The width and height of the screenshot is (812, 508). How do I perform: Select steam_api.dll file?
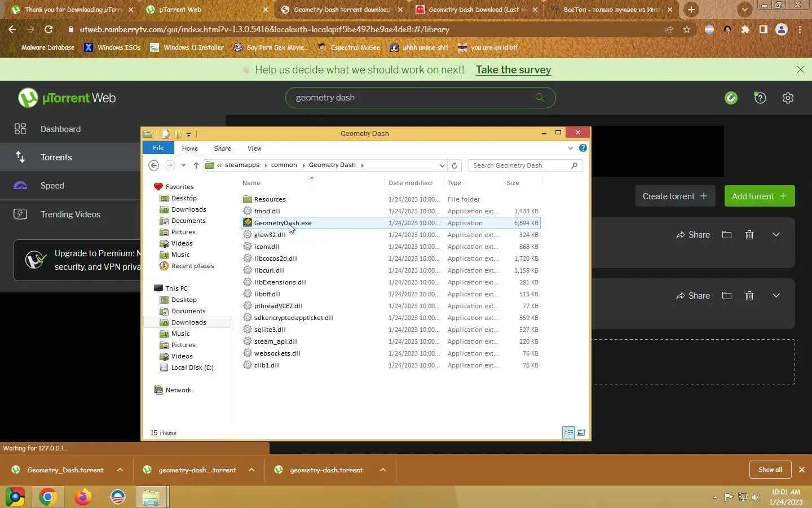(390, 341)
